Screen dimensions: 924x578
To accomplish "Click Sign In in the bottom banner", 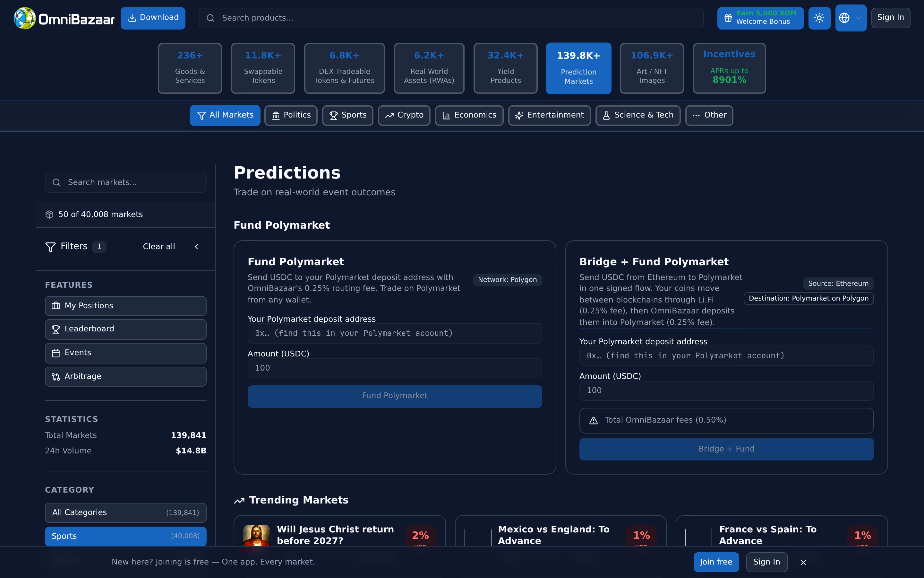I will click(767, 562).
